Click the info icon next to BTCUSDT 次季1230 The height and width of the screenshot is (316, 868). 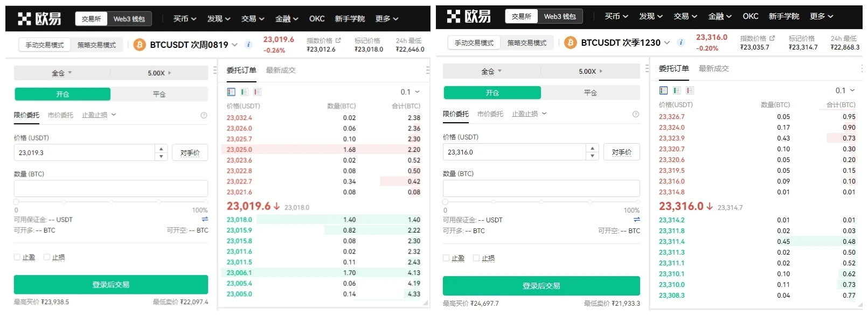point(681,43)
